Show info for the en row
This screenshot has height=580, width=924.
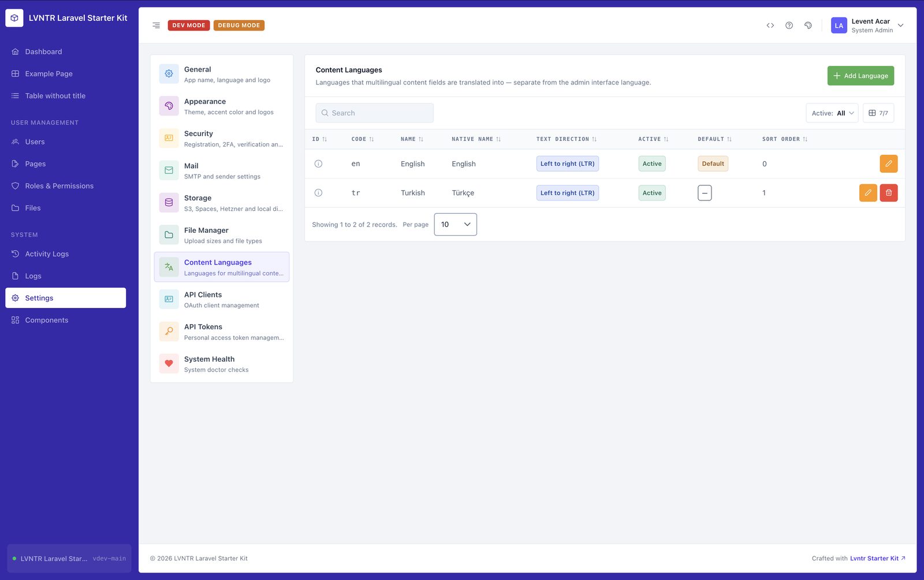318,164
